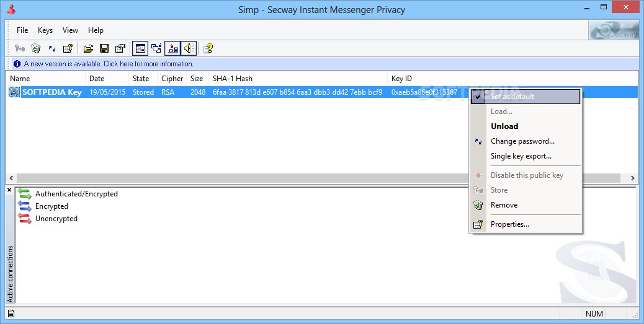The width and height of the screenshot is (644, 324).
Task: Click the Key ID value 0xaeb5a86e0f315387
Action: (424, 92)
